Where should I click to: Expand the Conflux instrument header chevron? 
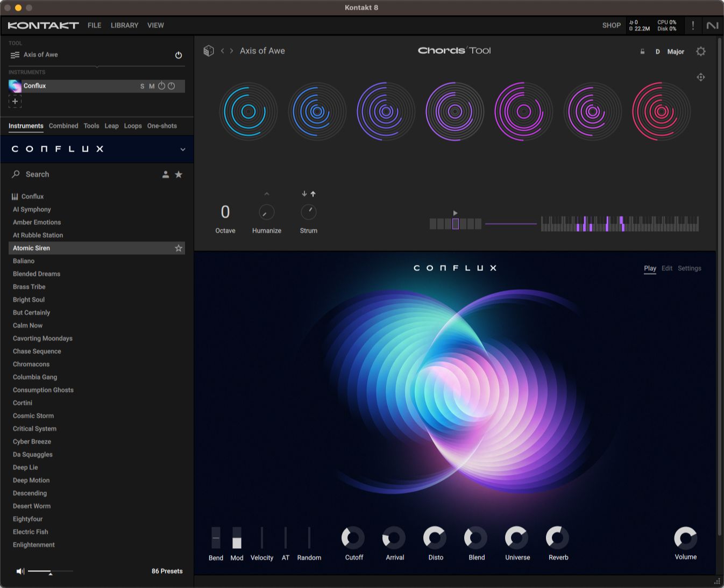coord(182,149)
